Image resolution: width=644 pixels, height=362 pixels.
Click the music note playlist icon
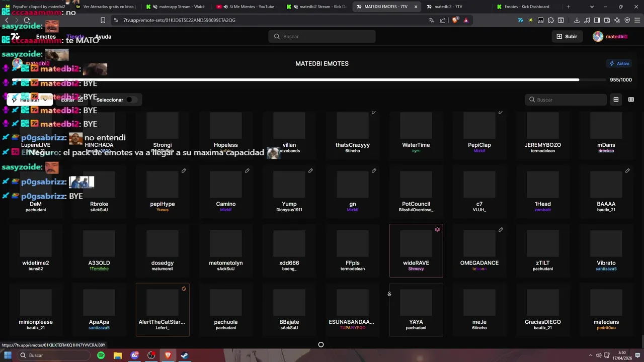pos(587,20)
